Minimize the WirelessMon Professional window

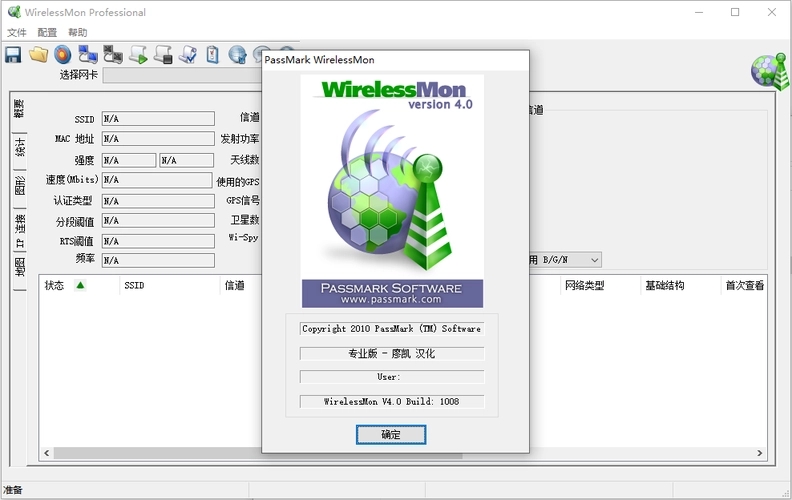tap(699, 12)
